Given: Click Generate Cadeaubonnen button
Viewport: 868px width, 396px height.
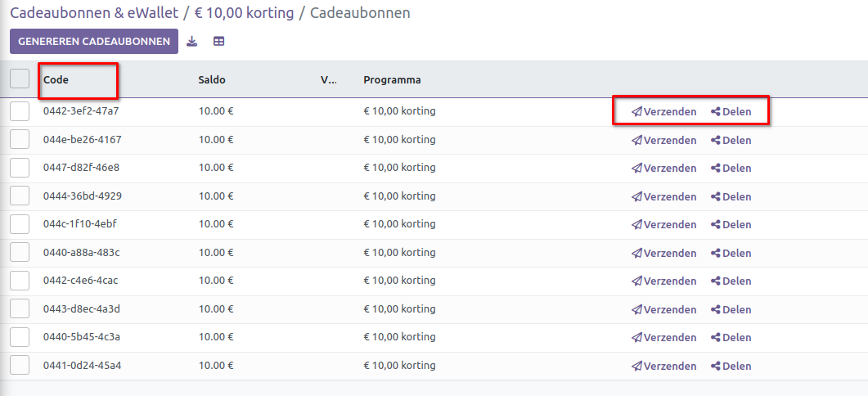Looking at the screenshot, I should pyautogui.click(x=94, y=42).
